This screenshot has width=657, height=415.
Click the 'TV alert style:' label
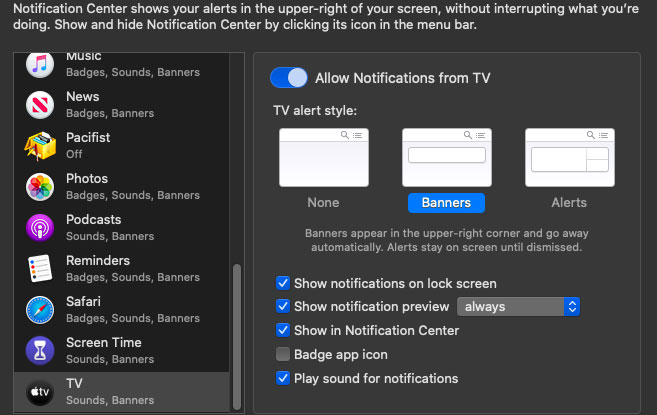point(315,111)
